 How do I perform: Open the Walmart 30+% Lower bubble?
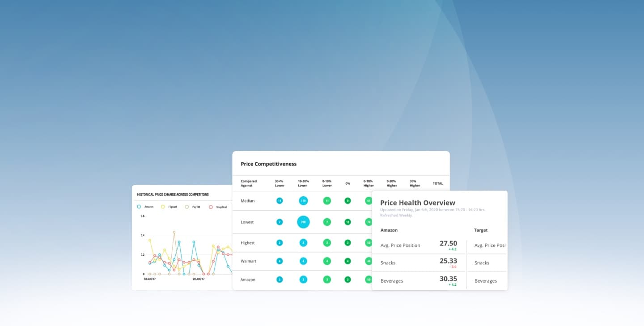[279, 261]
